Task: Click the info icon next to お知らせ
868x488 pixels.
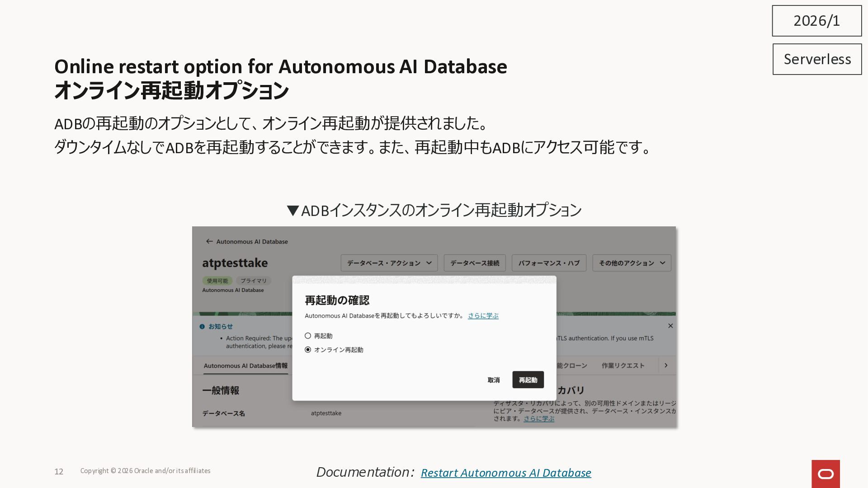Action: coord(202,326)
